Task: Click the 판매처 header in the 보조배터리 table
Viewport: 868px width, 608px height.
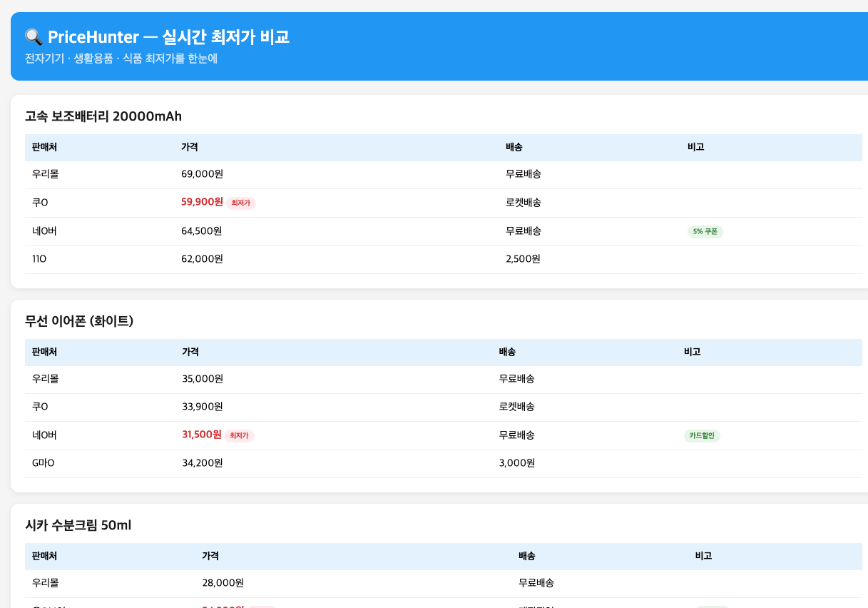Action: click(x=44, y=147)
